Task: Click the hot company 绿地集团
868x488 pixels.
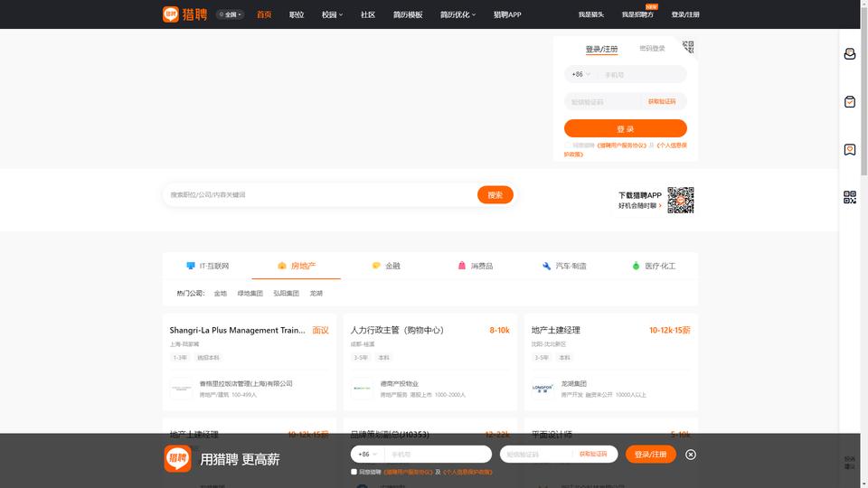Action: click(250, 293)
